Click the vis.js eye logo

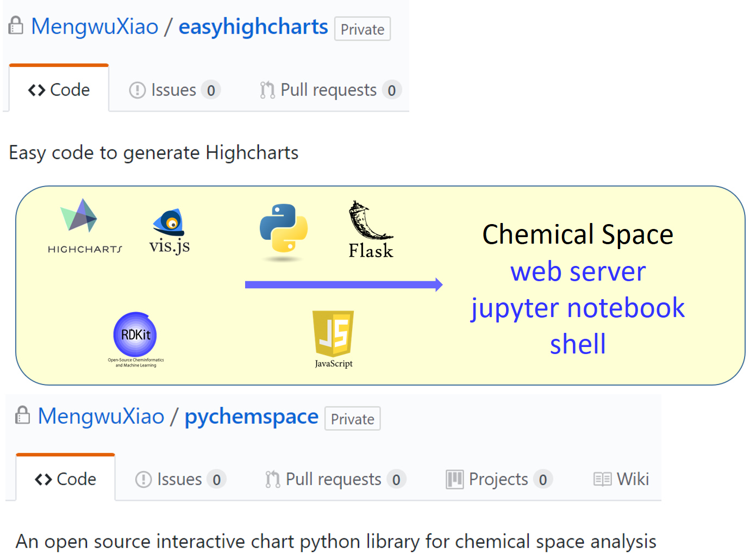click(170, 223)
